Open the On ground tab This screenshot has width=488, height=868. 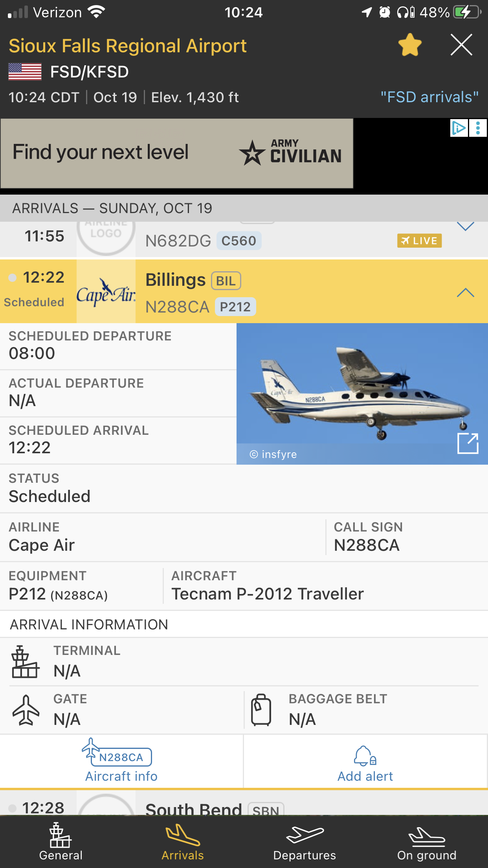tap(427, 842)
